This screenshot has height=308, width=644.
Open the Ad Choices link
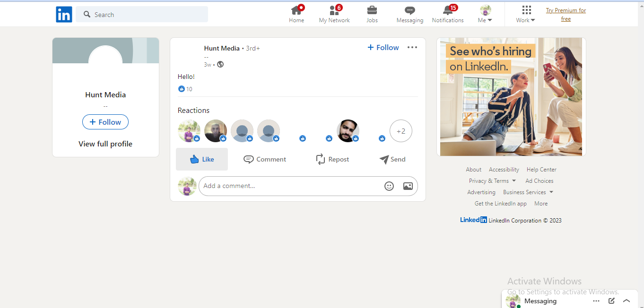(540, 181)
